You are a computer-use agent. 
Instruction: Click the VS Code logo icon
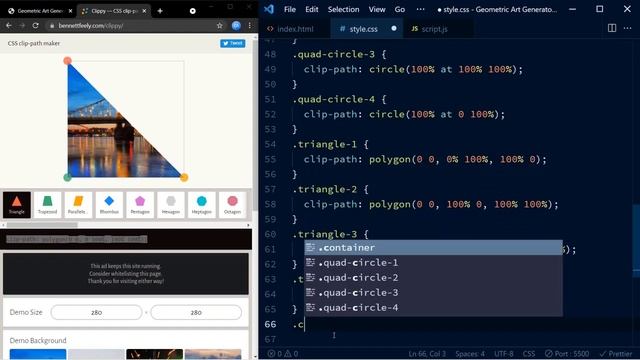click(269, 9)
